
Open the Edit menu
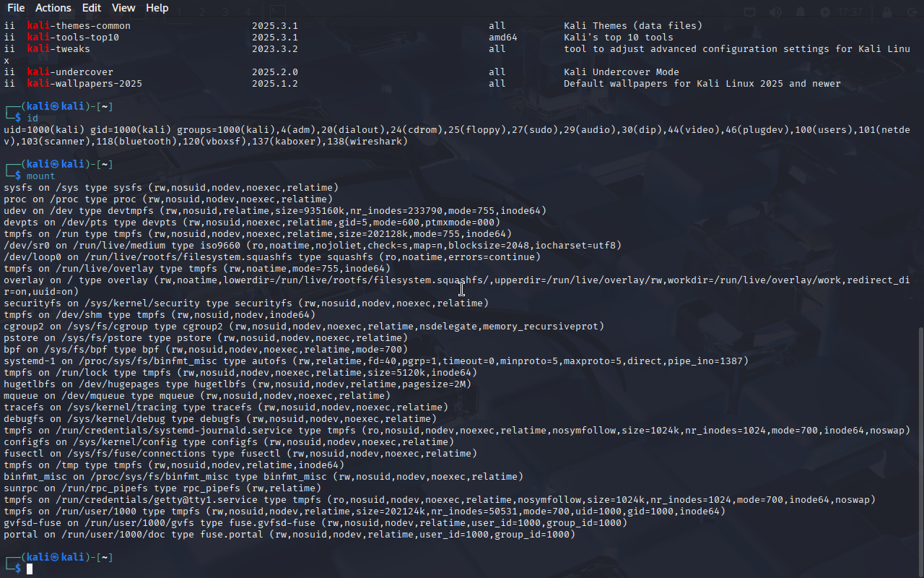click(x=92, y=8)
